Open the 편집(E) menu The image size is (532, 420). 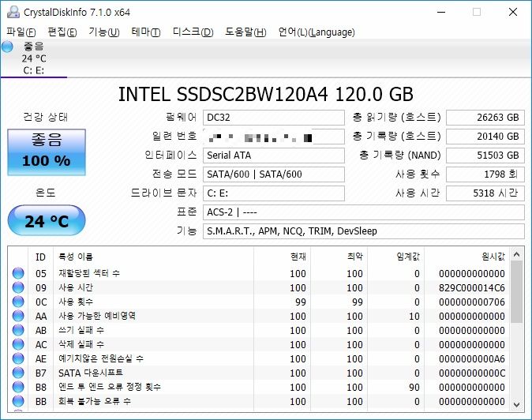[x=62, y=32]
